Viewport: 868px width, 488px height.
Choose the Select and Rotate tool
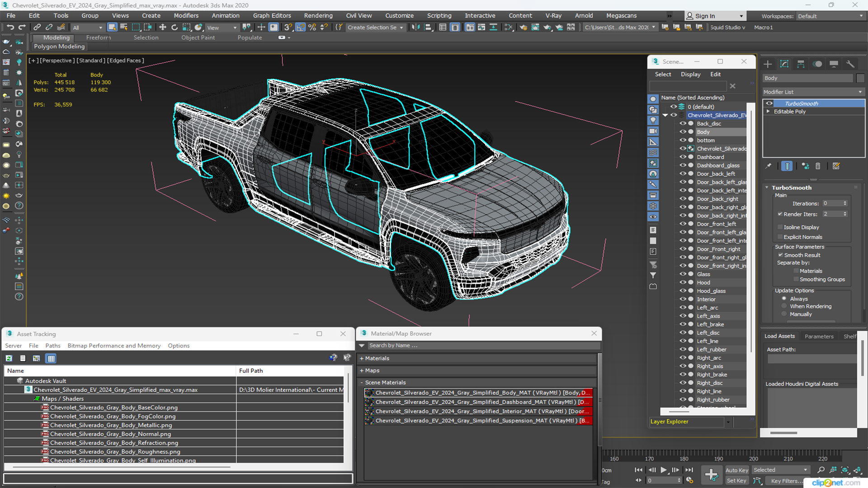pos(175,28)
